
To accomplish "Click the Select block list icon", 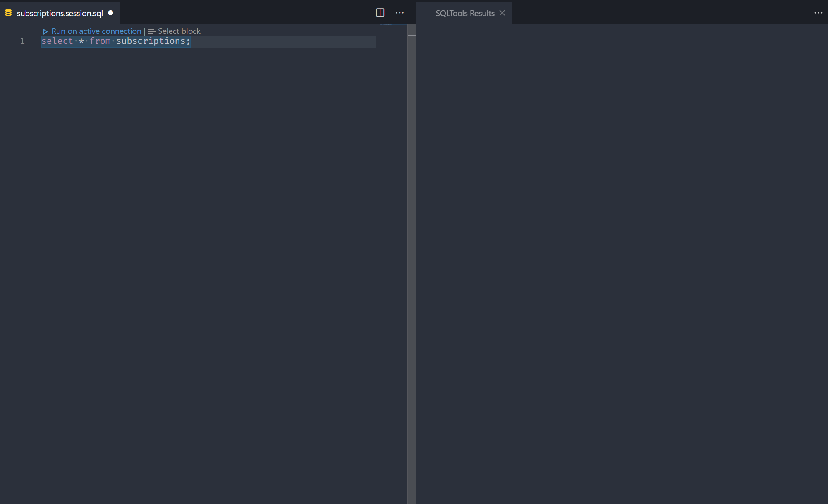I will pos(152,31).
